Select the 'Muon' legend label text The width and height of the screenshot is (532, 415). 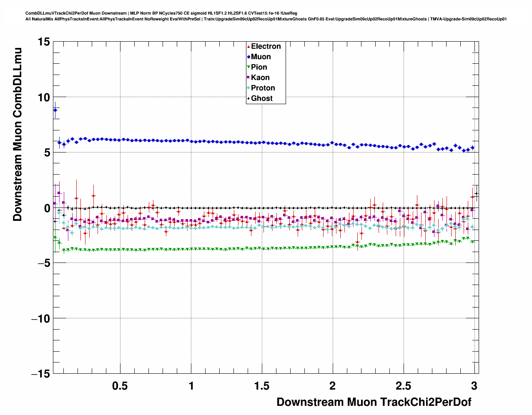click(x=261, y=57)
